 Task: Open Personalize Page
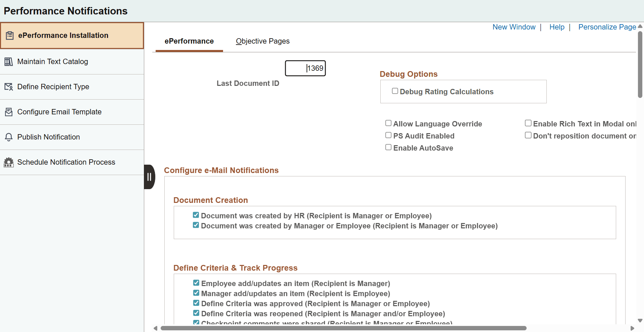click(x=607, y=27)
